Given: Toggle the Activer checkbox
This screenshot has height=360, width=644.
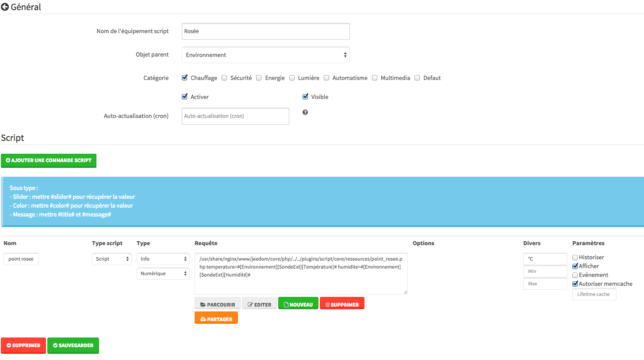Looking at the screenshot, I should click(185, 97).
